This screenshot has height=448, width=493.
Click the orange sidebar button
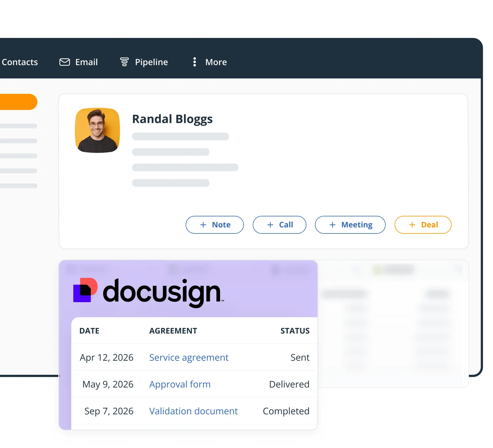coord(18,102)
